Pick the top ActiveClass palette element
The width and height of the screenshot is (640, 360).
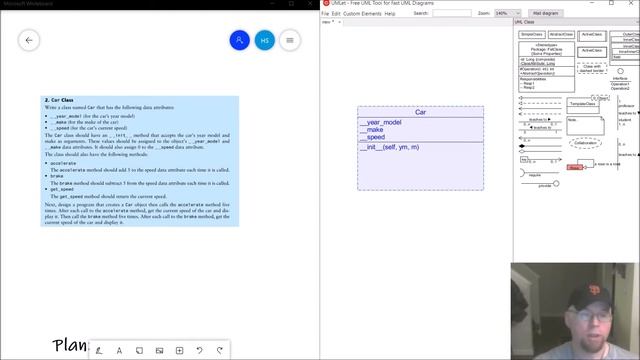tap(592, 36)
